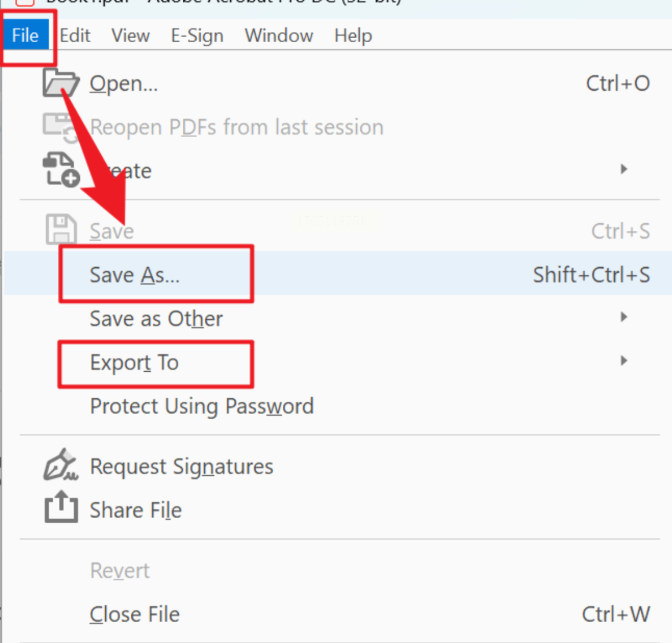The image size is (672, 643).
Task: Choose Save As… from the menu
Action: coord(135,275)
